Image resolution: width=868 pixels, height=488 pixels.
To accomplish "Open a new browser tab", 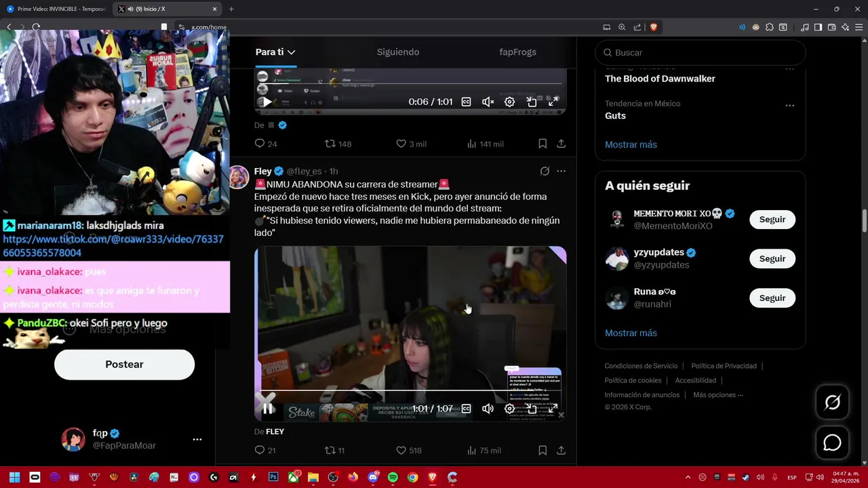I will click(231, 9).
